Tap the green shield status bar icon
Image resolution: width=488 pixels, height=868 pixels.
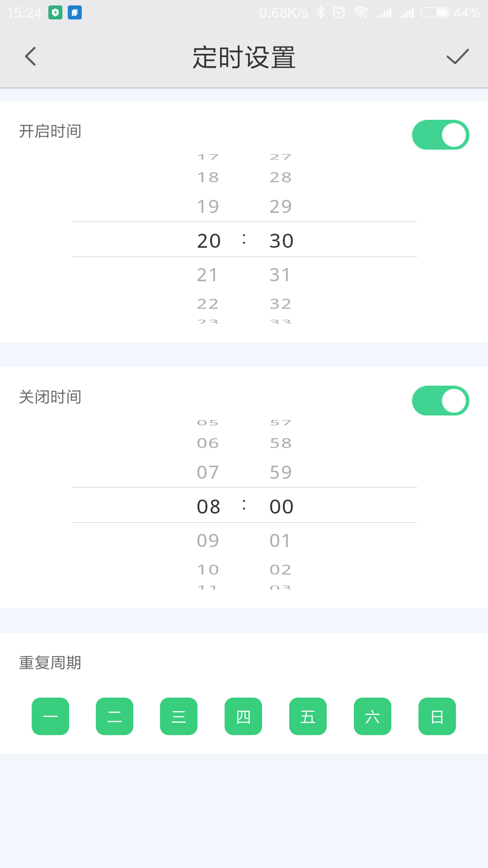coord(55,13)
